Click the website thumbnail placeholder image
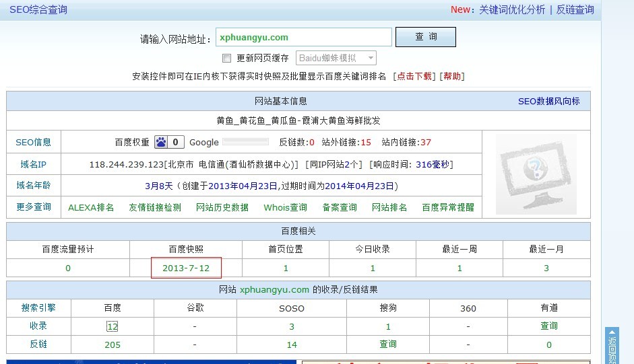 click(x=536, y=174)
